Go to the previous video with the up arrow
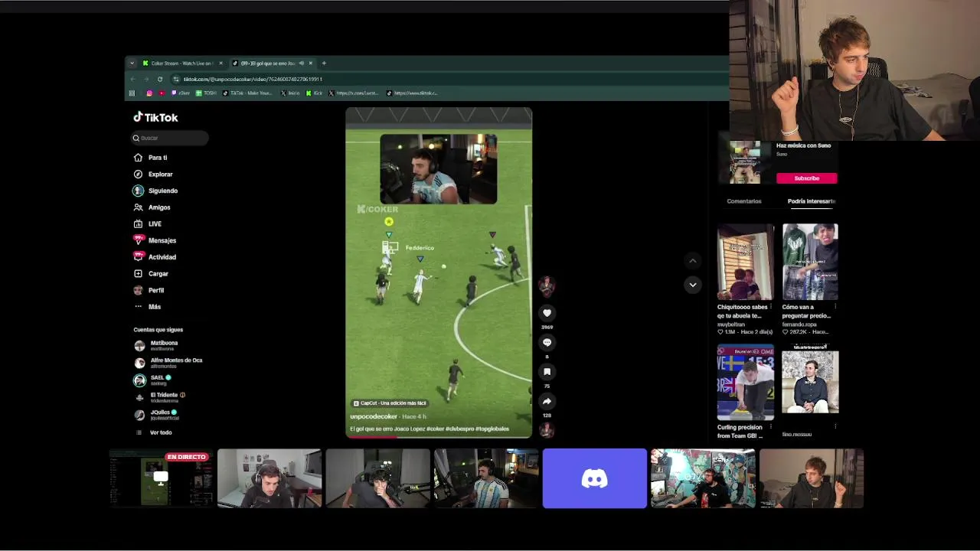980x551 pixels. (693, 261)
